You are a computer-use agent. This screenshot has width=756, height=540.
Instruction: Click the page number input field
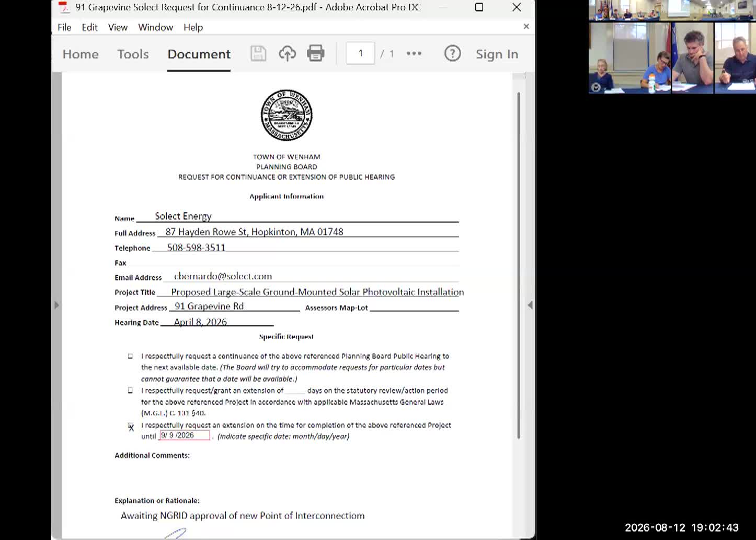pyautogui.click(x=361, y=53)
